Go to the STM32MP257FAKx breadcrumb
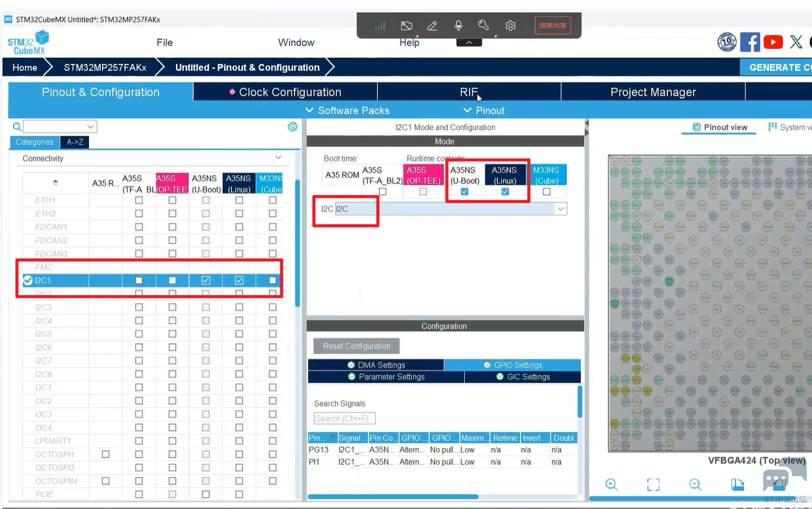The height and width of the screenshot is (509, 812). [x=105, y=67]
